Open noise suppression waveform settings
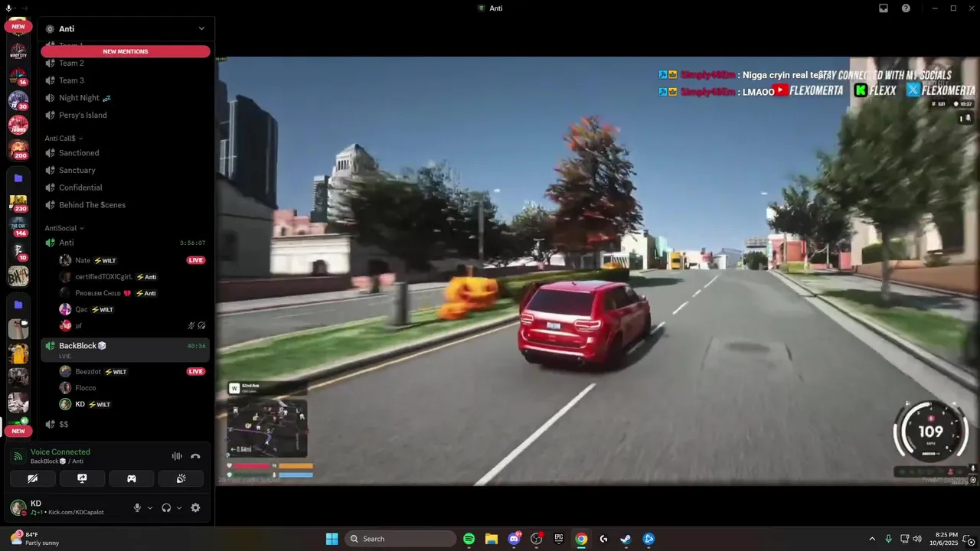Screen dimensions: 980x551 point(177,456)
